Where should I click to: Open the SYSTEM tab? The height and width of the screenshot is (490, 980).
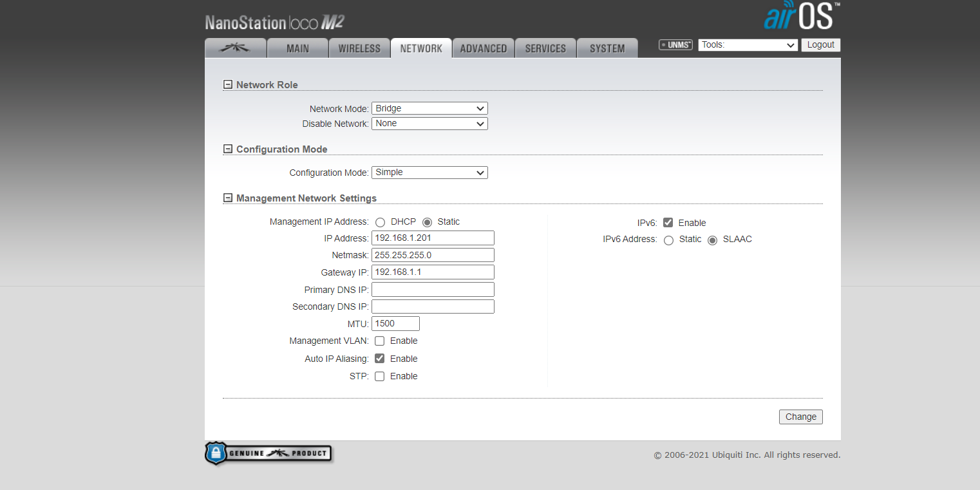coord(607,48)
